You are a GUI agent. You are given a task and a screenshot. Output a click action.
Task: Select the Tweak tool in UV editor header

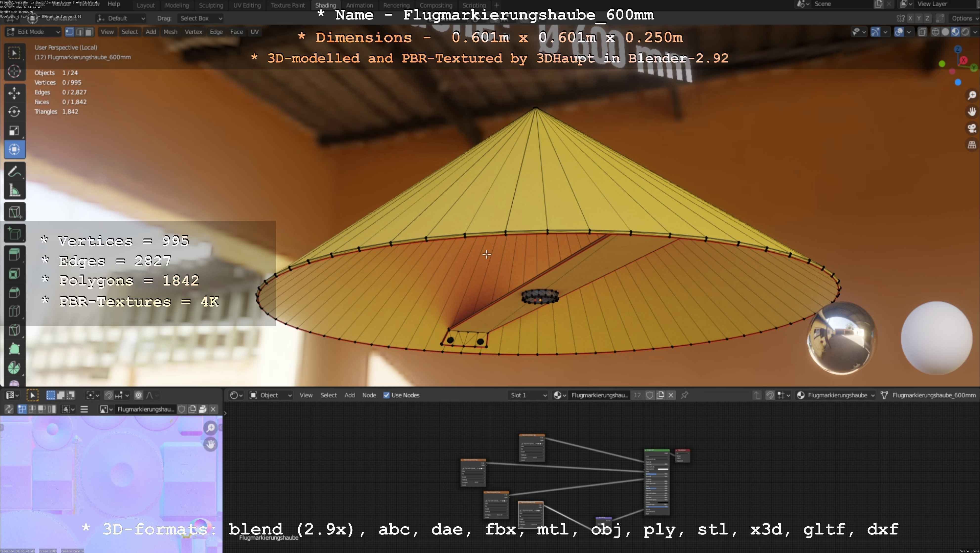click(x=32, y=395)
